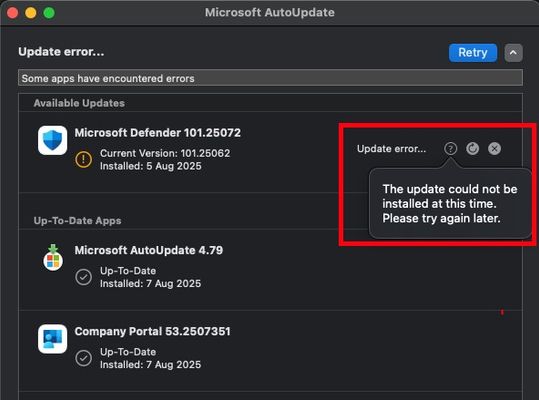Select AutoUpdate 'Installed: 7 Aug 2025' text
This screenshot has width=539, height=400.
150,284
